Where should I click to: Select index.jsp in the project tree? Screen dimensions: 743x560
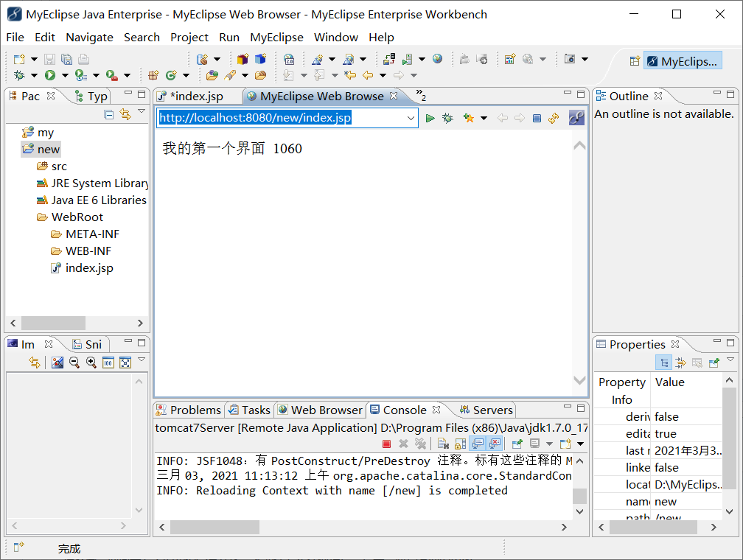click(82, 268)
